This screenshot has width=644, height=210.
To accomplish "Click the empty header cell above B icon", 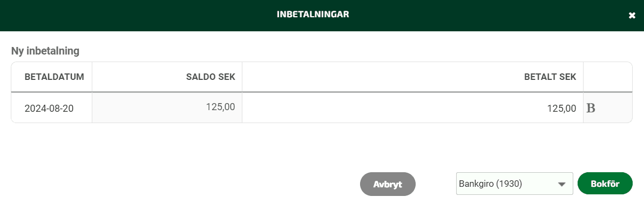I will tap(607, 77).
